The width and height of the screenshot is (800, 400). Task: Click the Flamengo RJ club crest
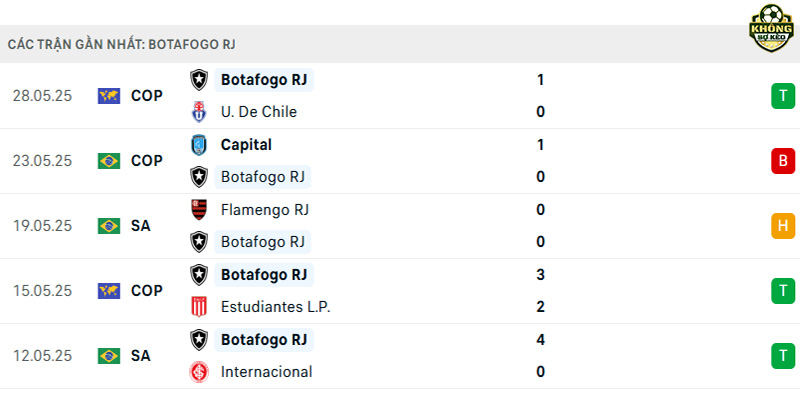199,210
